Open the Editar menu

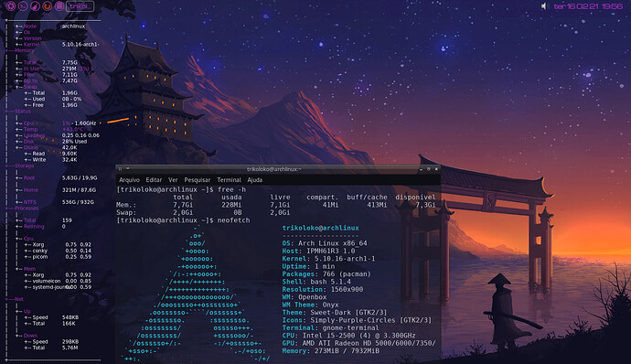point(154,180)
